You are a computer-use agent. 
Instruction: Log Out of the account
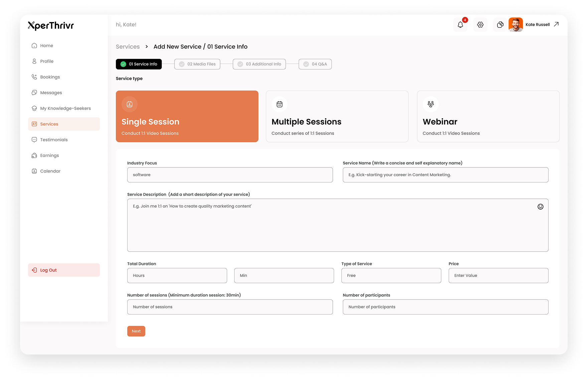tap(63, 270)
